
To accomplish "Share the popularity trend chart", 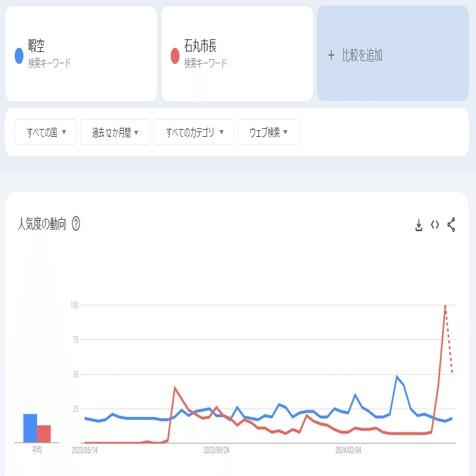I will click(x=451, y=225).
